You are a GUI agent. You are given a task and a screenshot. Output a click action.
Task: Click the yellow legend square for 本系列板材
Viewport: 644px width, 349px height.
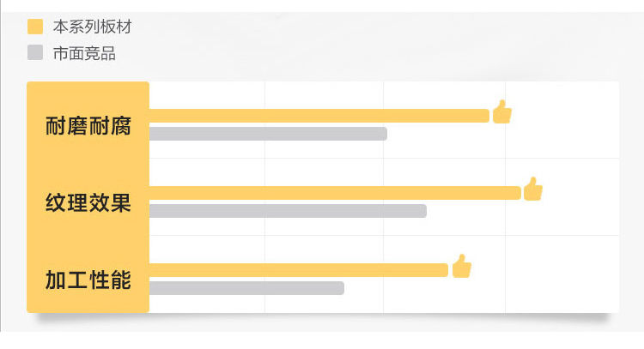tap(35, 27)
